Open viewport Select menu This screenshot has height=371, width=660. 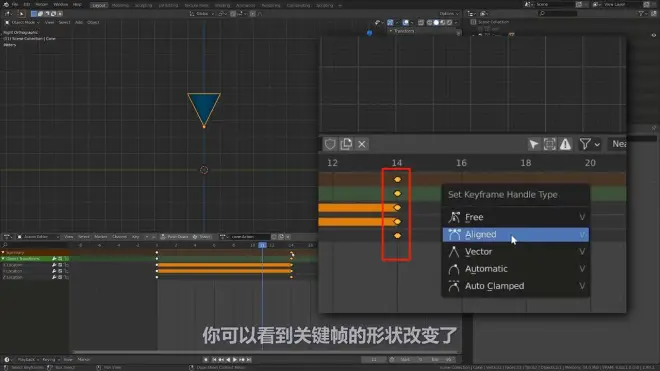pos(64,22)
